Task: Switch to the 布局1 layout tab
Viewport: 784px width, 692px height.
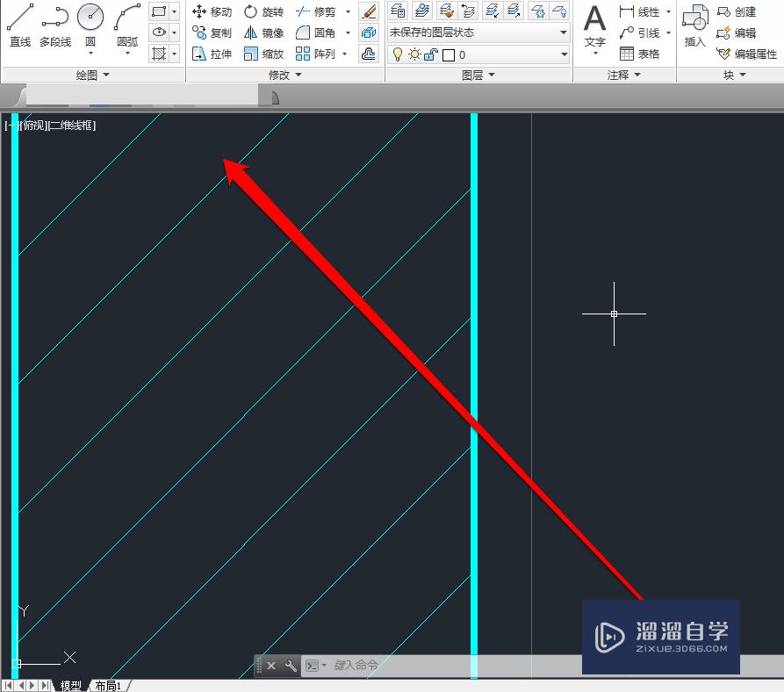Action: pyautogui.click(x=109, y=686)
